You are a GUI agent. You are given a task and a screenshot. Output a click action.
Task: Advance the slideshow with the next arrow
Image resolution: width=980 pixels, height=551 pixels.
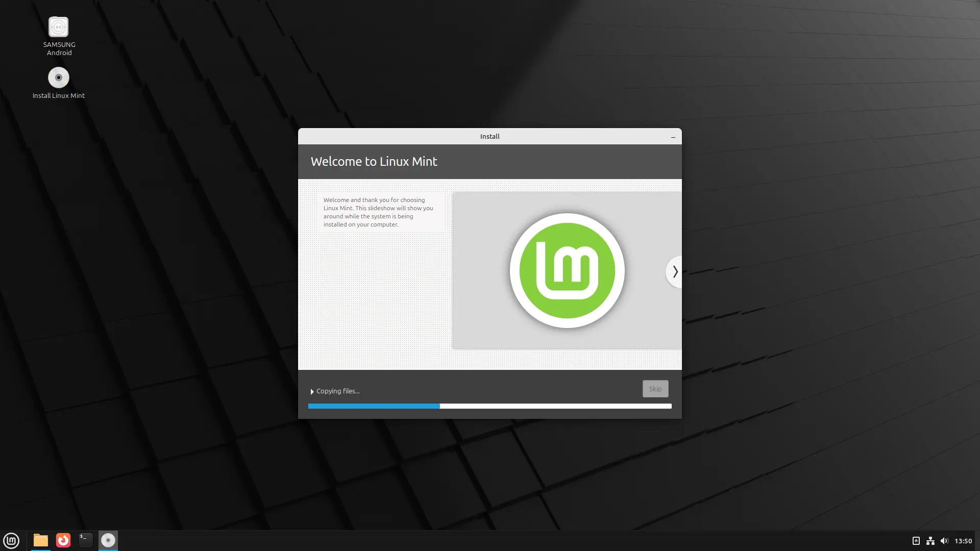(674, 272)
